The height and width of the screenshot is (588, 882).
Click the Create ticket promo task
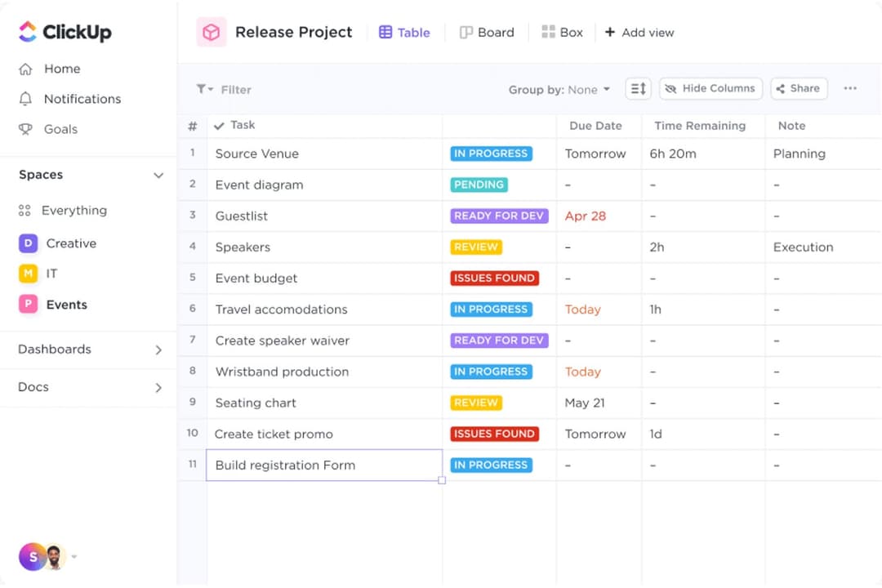point(274,434)
